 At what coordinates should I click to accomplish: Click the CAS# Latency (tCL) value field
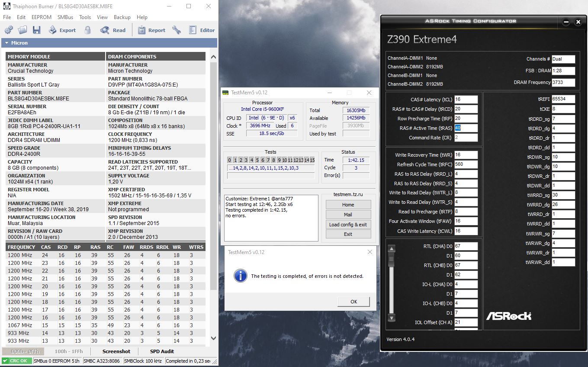click(x=466, y=100)
